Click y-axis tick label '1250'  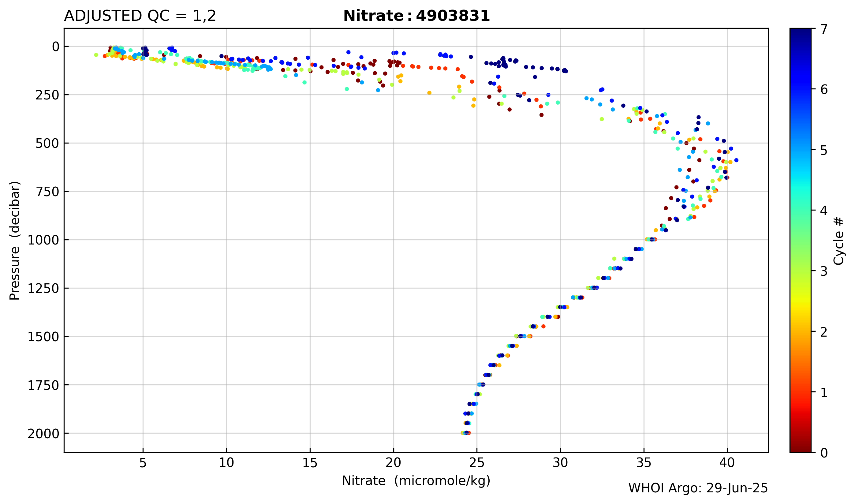coord(43,289)
